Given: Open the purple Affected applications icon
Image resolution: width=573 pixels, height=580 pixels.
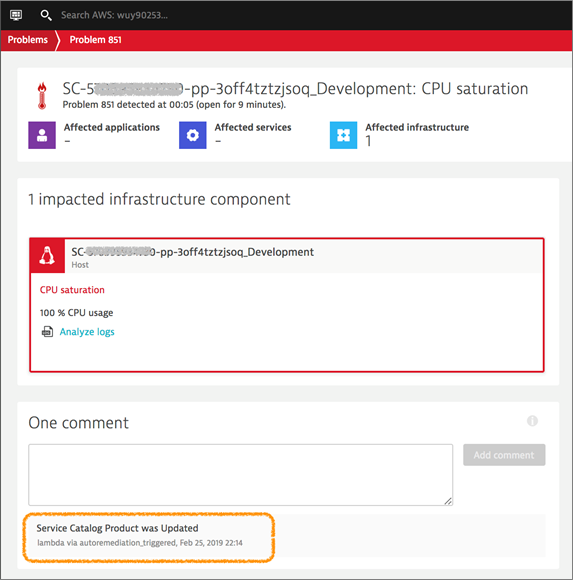Looking at the screenshot, I should tap(42, 135).
